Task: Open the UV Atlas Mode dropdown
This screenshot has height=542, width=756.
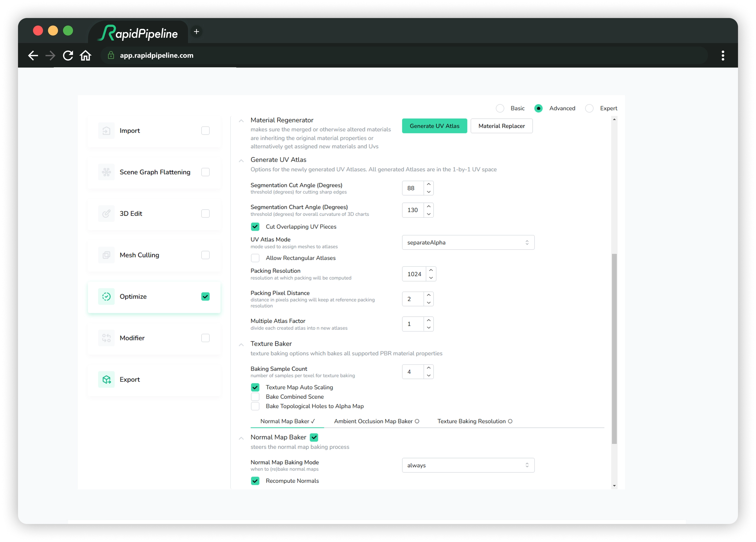Action: point(468,243)
